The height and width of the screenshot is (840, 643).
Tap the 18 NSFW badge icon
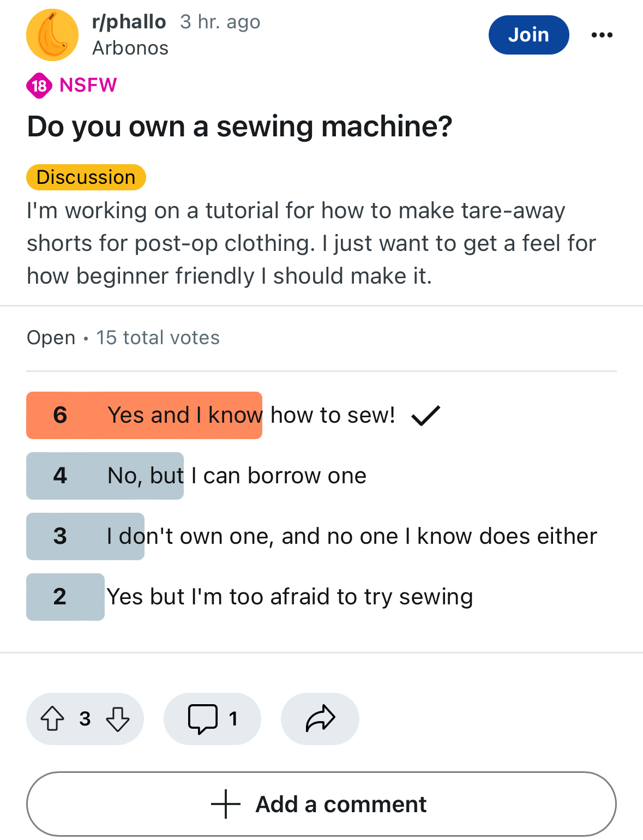click(x=39, y=86)
